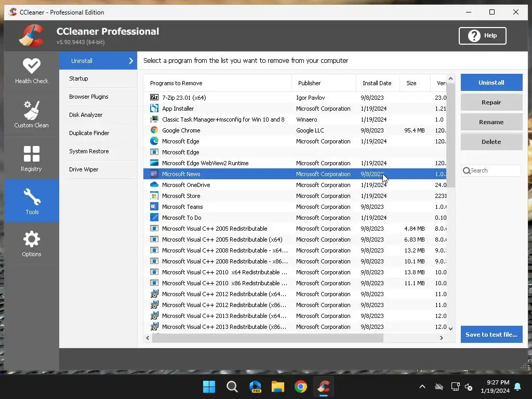Click the Repair button

pos(491,102)
